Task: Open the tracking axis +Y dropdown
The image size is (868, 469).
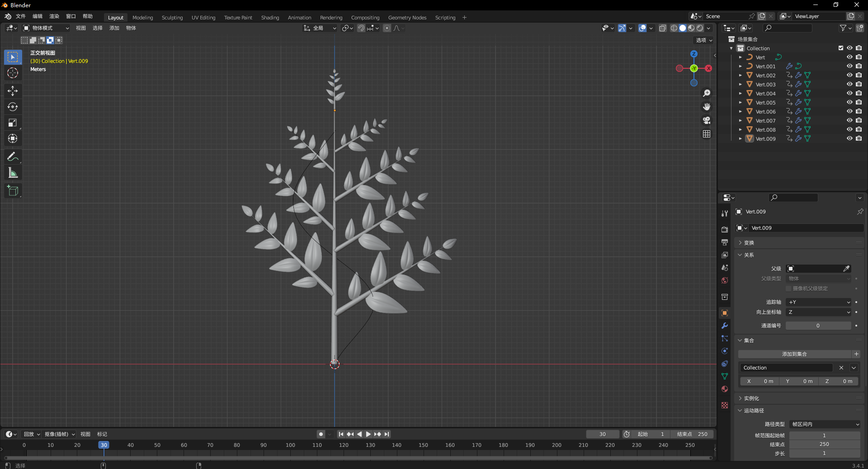Action: (819, 302)
